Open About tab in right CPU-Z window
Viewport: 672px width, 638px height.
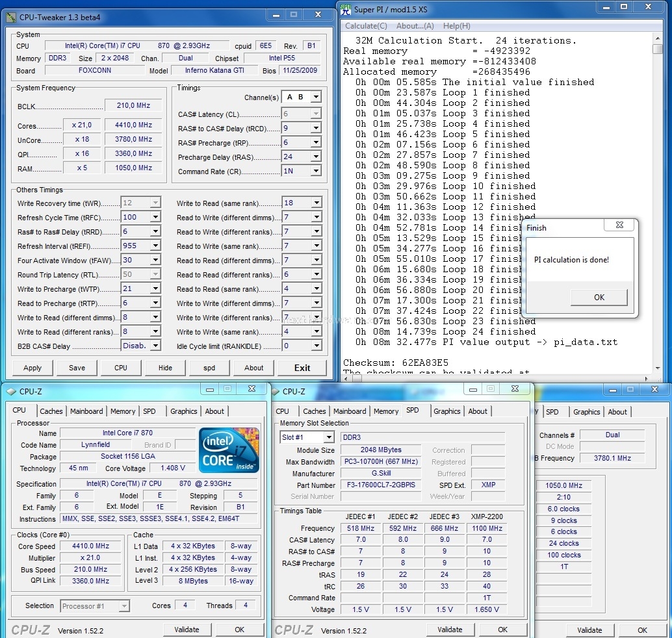click(x=617, y=412)
